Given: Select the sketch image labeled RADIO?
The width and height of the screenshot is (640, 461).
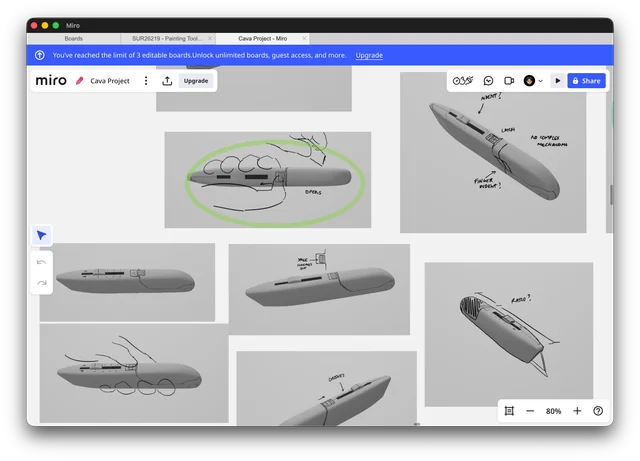Looking at the screenshot, I should [x=509, y=334].
